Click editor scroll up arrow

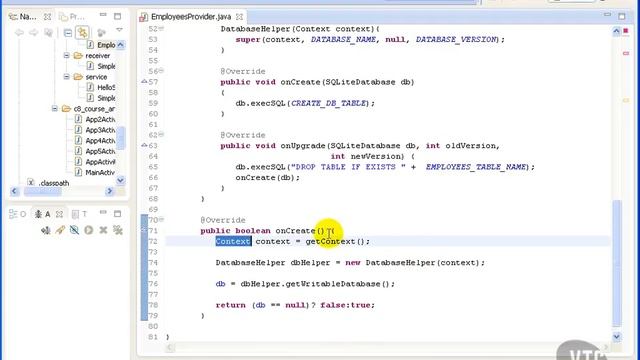click(617, 31)
